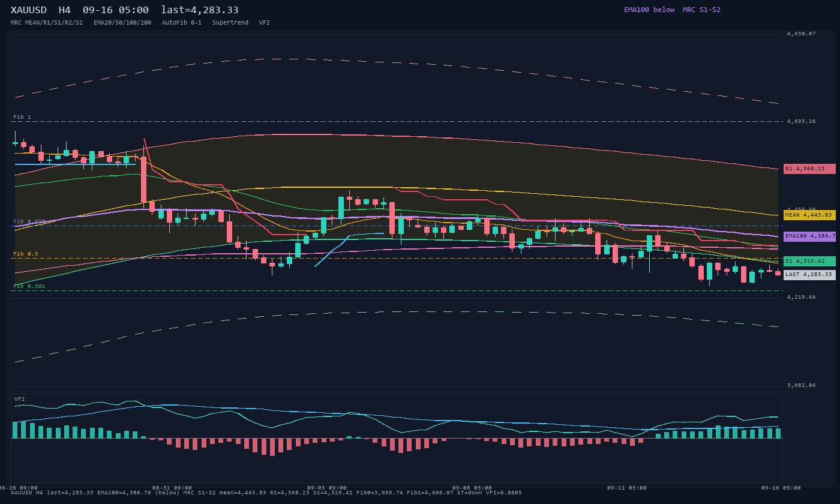Image resolution: width=840 pixels, height=504 pixels.
Task: Click the 4,219.66 price axis label
Action: click(802, 298)
